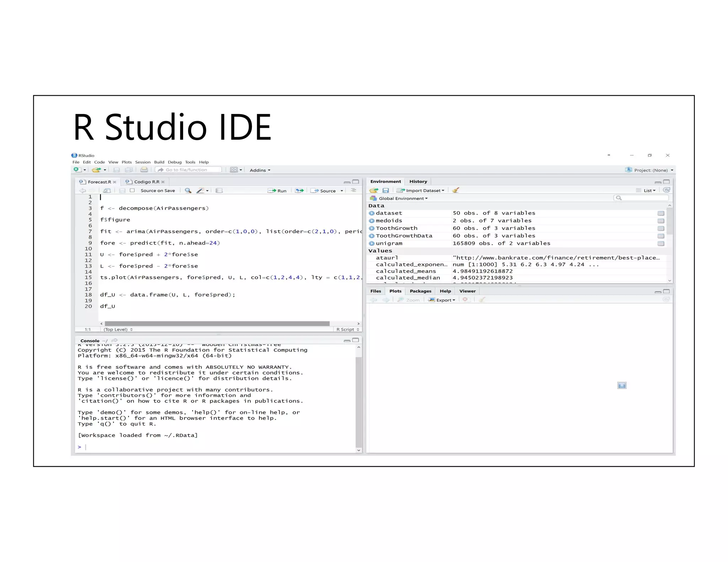Click the Compile Notebook icon in editor toolbar
728x562 pixels.
point(219,191)
